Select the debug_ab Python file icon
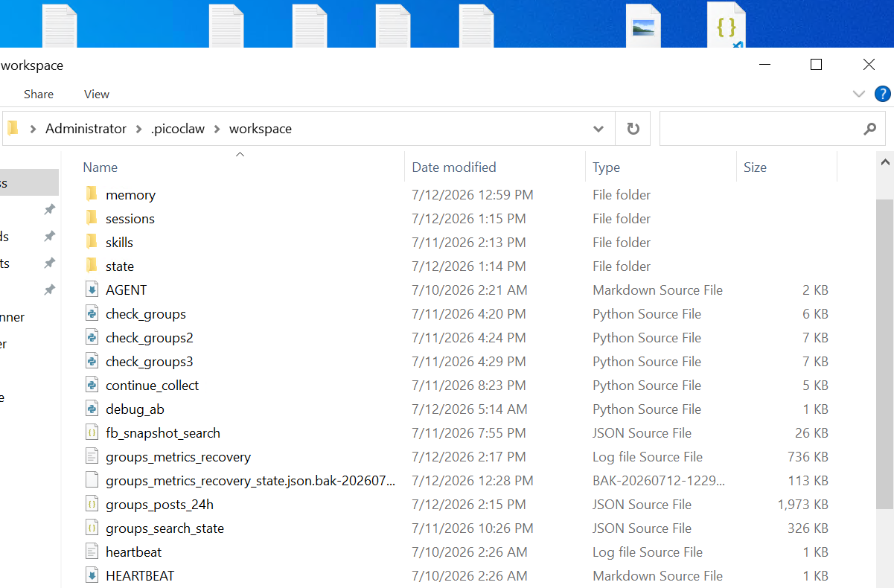Image resolution: width=894 pixels, height=588 pixels. 92,409
